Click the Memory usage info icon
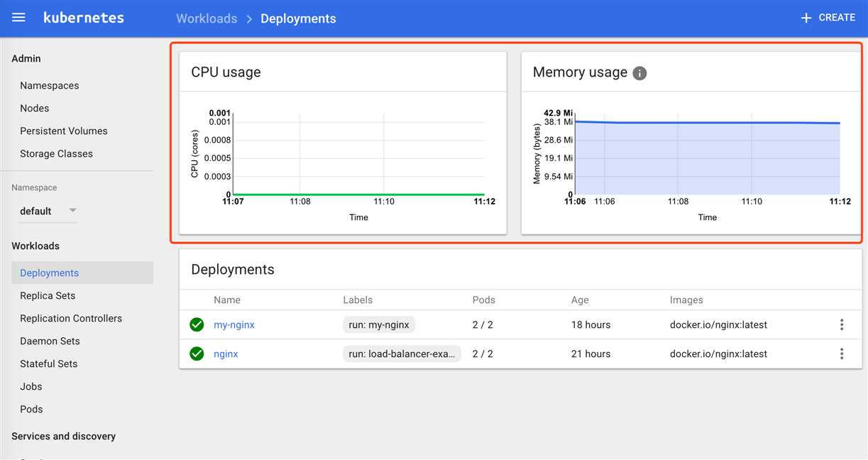Screen dimensions: 868x460 pos(639,72)
